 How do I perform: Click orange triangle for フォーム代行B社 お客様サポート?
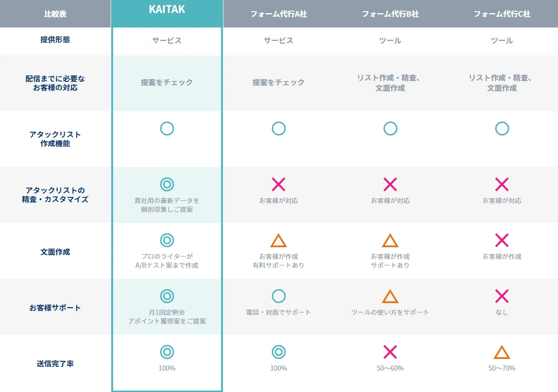(390, 297)
